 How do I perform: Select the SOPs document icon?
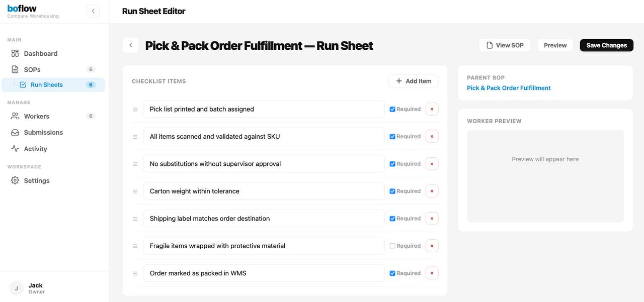[15, 69]
